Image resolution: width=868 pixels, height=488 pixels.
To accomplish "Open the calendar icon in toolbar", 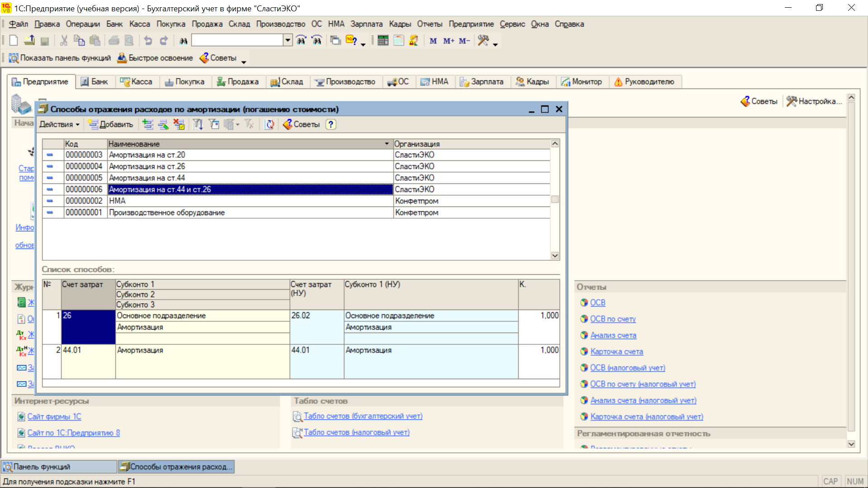I will [x=398, y=41].
